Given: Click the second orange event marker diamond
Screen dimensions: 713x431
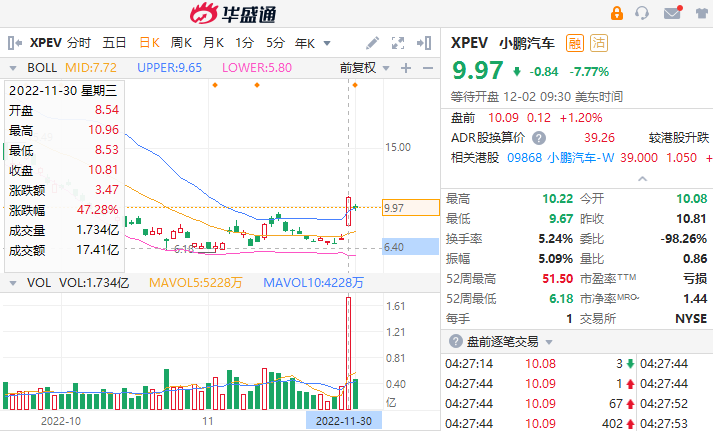Looking at the screenshot, I should point(257,85).
